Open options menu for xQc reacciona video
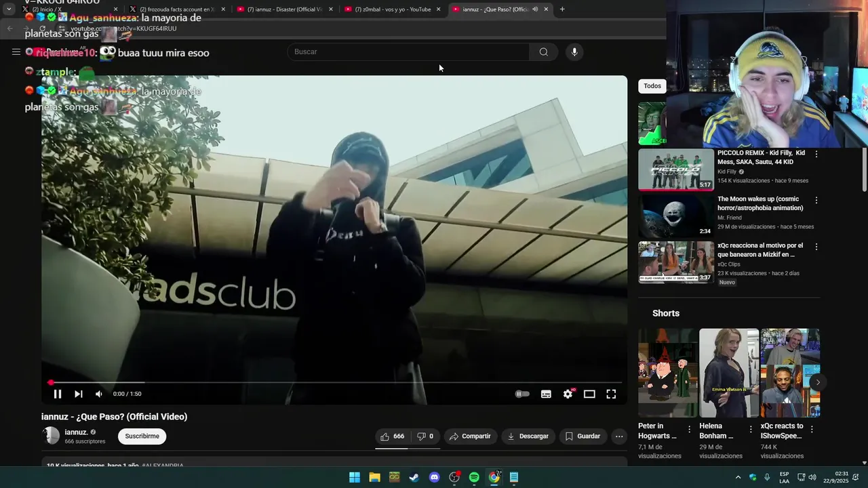Viewport: 868px width, 488px height. point(816,247)
